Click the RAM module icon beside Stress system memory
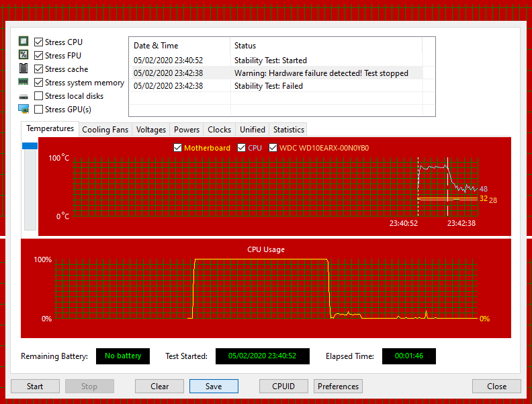This screenshot has width=532, height=404. tap(24, 81)
